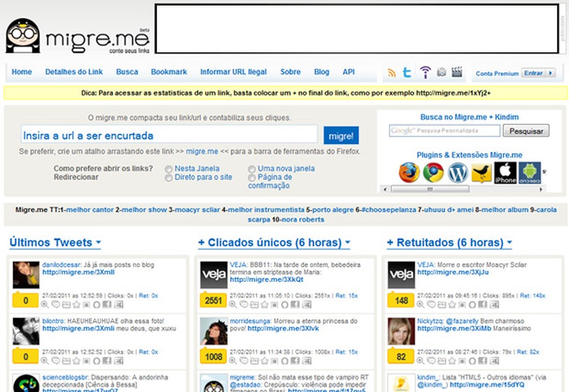
Task: Select the WordPress plugin icon
Action: coord(457,172)
